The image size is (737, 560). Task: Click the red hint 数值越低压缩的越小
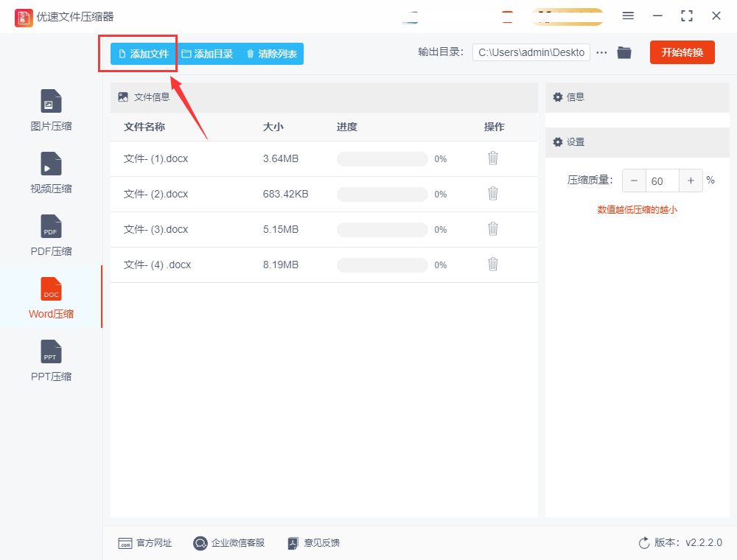click(x=637, y=209)
